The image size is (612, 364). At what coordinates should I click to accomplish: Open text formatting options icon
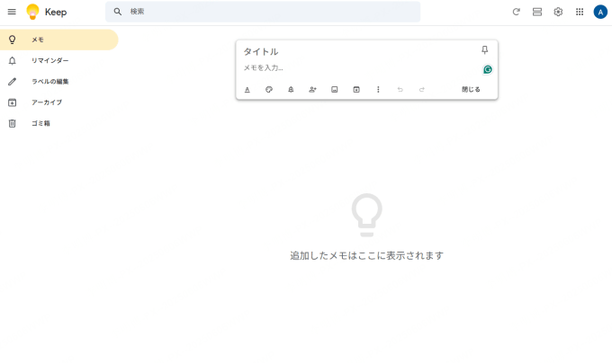247,90
